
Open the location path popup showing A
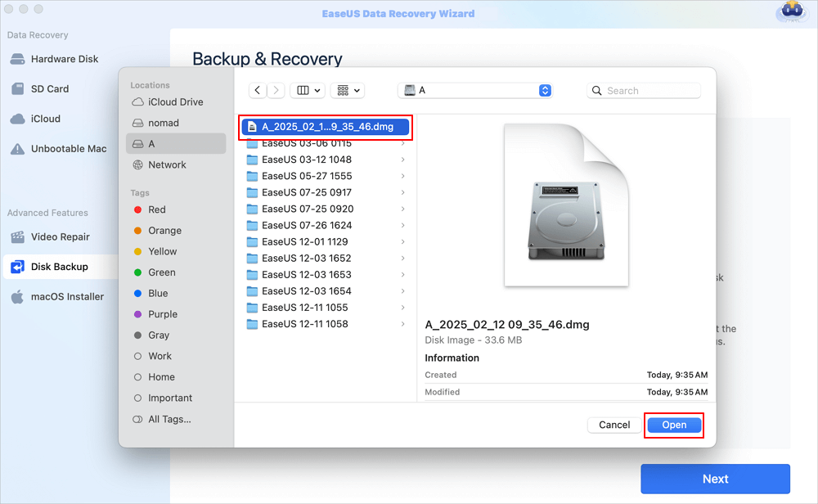[x=475, y=90]
